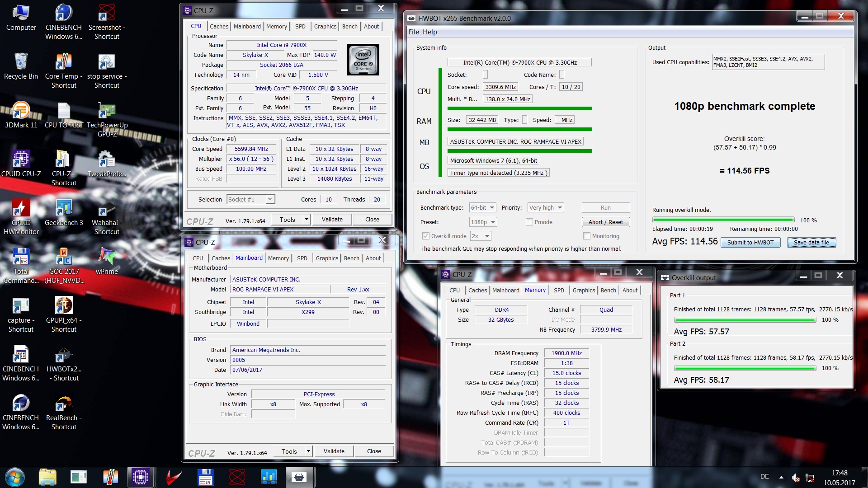Expand Tools arrow in top CPU-Z window

click(307, 220)
